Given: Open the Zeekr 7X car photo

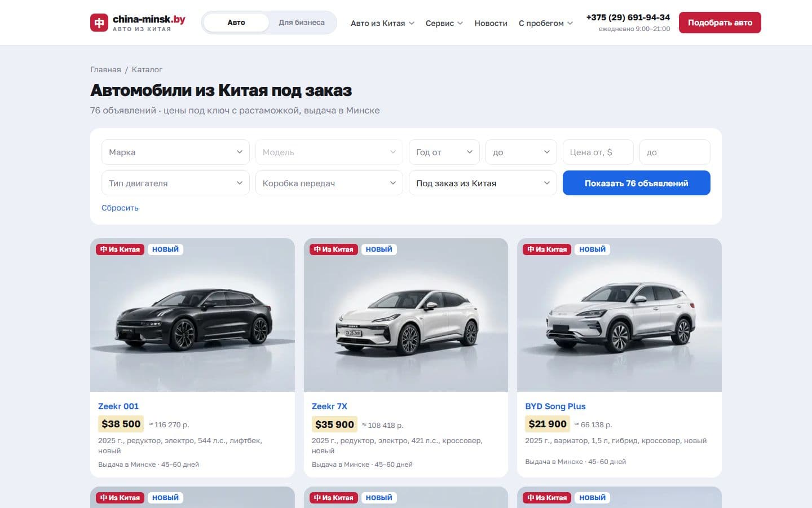Looking at the screenshot, I should (406, 315).
